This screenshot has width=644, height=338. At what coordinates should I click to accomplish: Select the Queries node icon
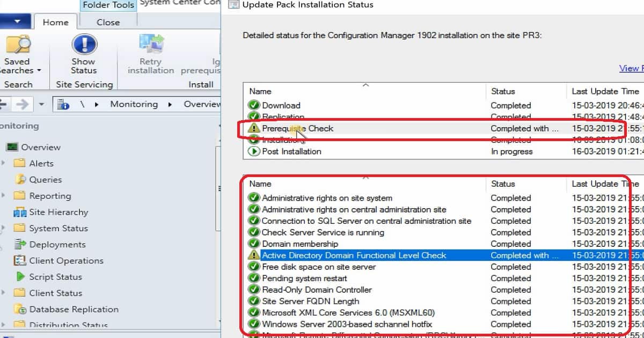click(x=20, y=180)
